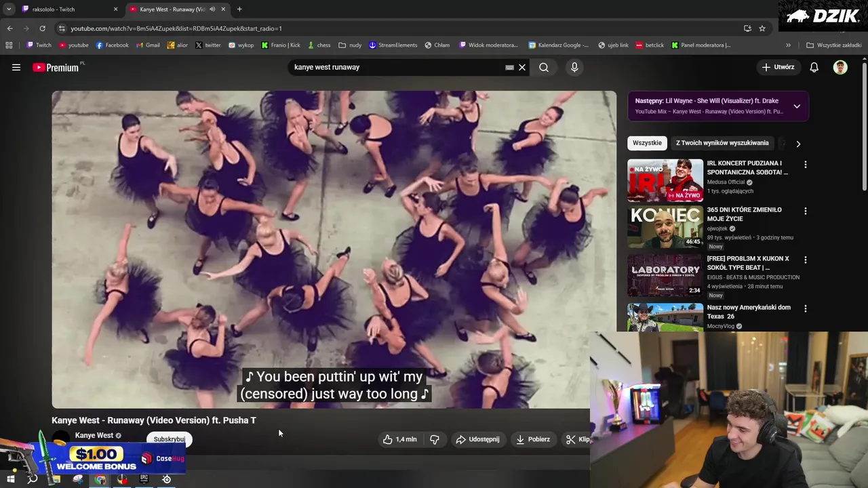
Task: Open Windows taskbar search
Action: pos(33,479)
